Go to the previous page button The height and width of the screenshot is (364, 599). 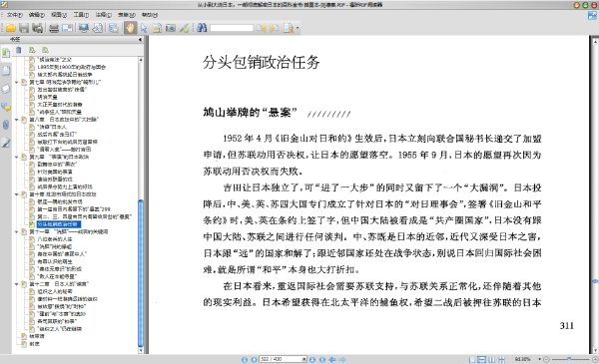[254, 359]
